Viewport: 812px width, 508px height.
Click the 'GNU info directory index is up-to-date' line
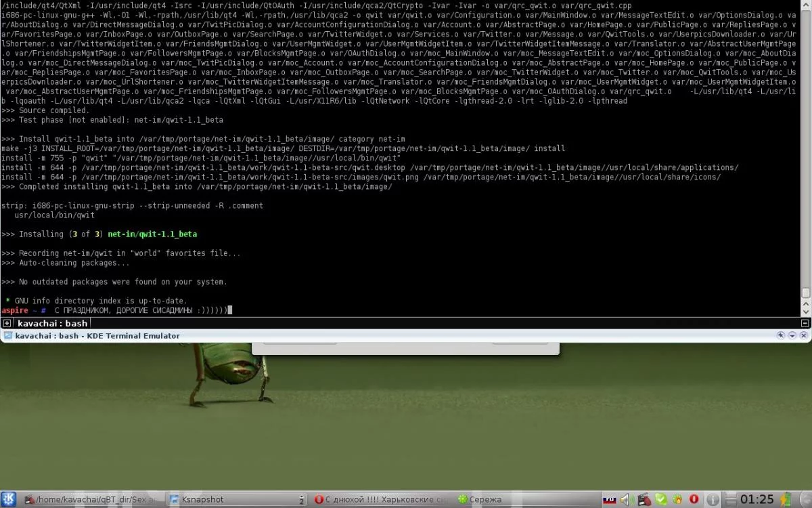(x=96, y=301)
